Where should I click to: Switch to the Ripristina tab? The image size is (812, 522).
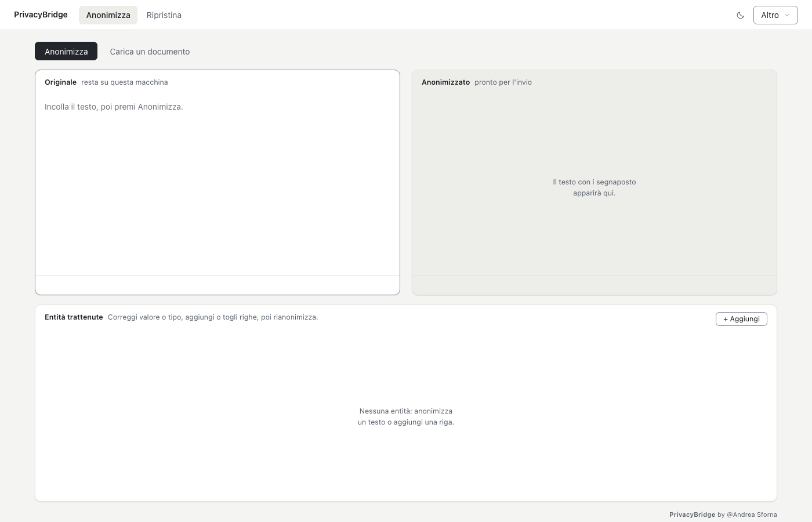coord(164,15)
